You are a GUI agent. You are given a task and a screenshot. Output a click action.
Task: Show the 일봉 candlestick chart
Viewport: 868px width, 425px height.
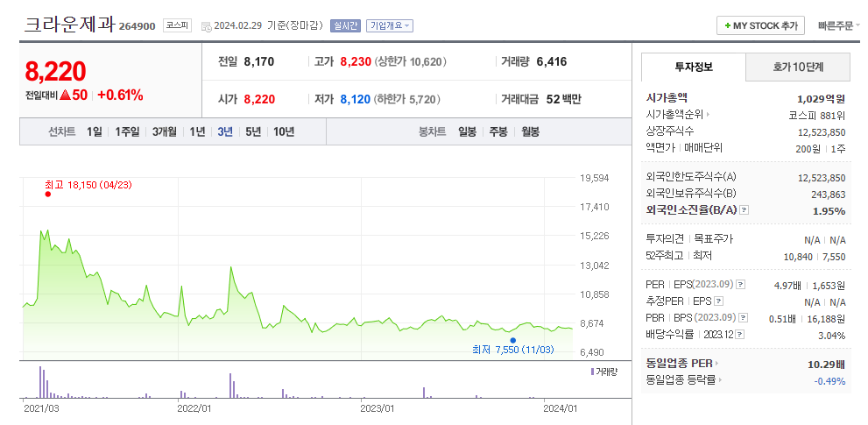(467, 131)
